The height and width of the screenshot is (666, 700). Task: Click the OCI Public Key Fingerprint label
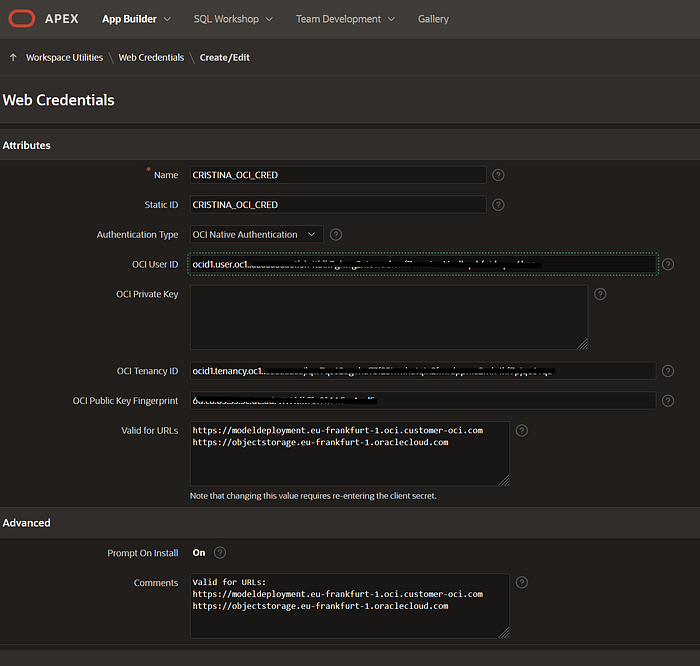coord(125,401)
